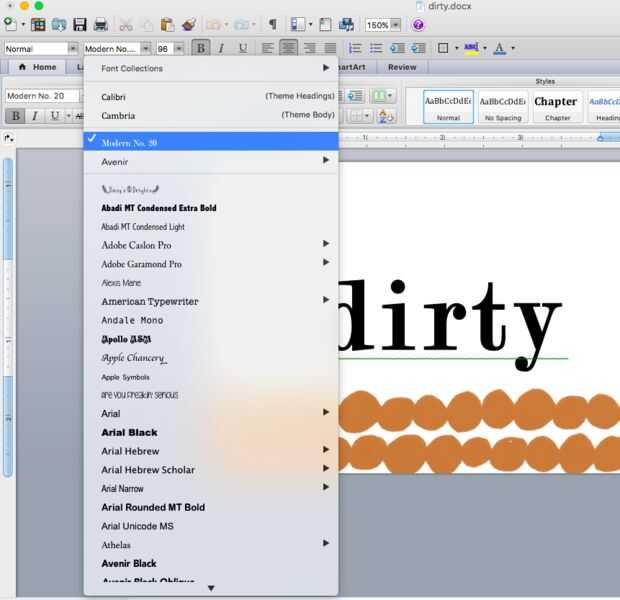Switch to the Review tab
Image resolution: width=620 pixels, height=600 pixels.
pyautogui.click(x=402, y=67)
